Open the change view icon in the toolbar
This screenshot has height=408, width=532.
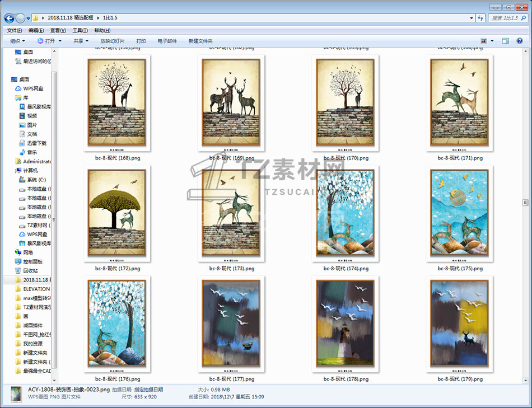click(x=484, y=41)
